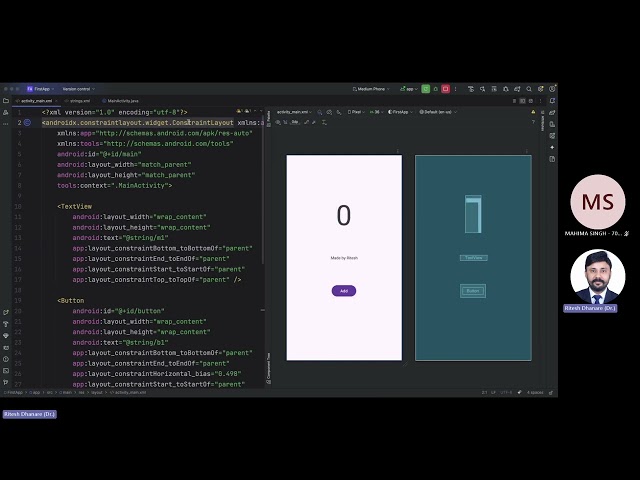Click the 4 spaces indent status entry
Screen dimensions: 640x480
535,392
